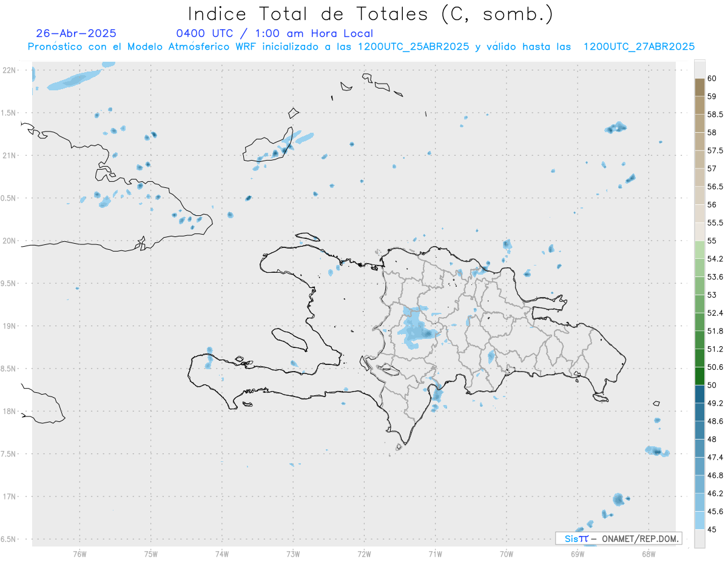The image size is (728, 562).
Task: Click the longitude label "72W"
Action: click(364, 554)
